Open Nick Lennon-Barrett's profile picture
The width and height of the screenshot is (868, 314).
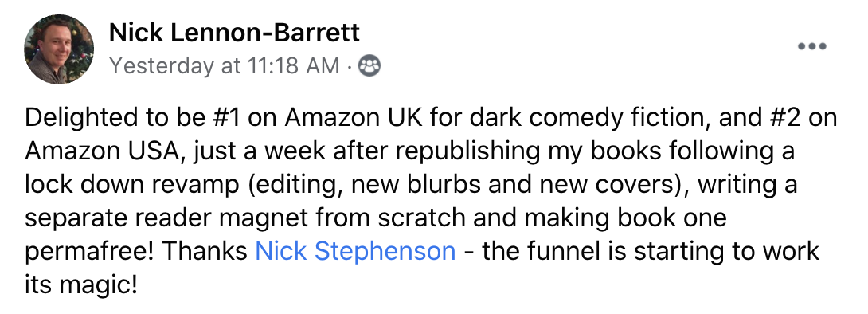(x=59, y=49)
